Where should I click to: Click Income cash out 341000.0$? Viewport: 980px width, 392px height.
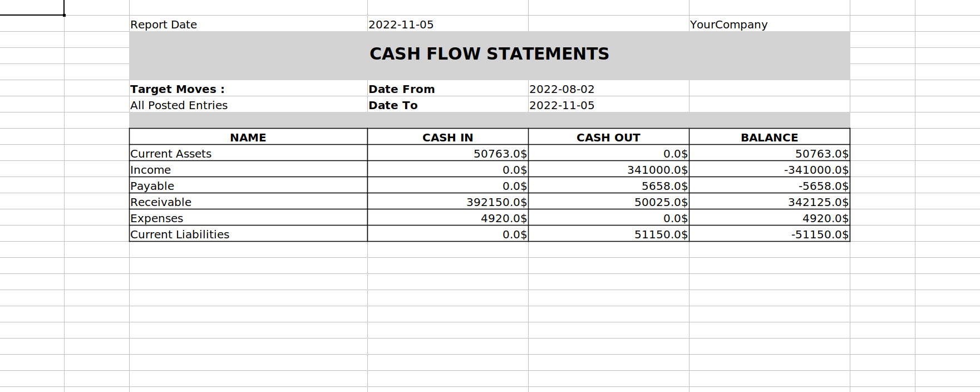point(608,169)
